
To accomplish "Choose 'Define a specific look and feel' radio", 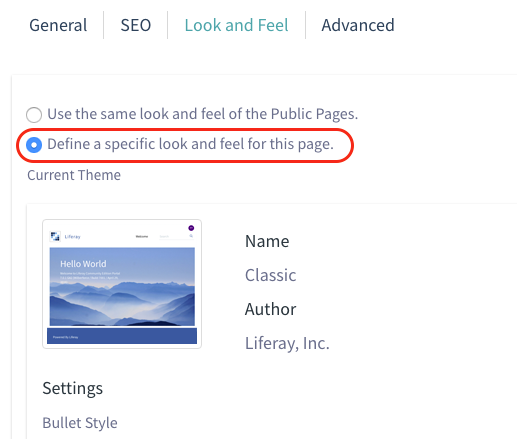I will tap(34, 145).
